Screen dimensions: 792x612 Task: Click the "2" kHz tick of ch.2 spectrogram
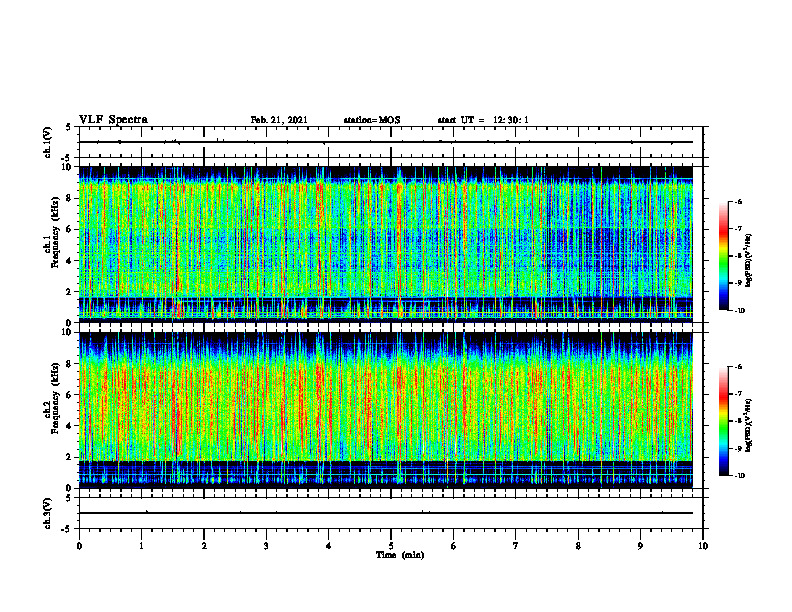70,457
